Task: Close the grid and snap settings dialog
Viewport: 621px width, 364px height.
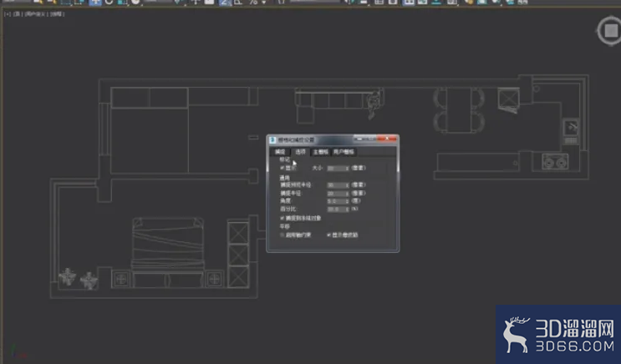Action: [x=387, y=139]
